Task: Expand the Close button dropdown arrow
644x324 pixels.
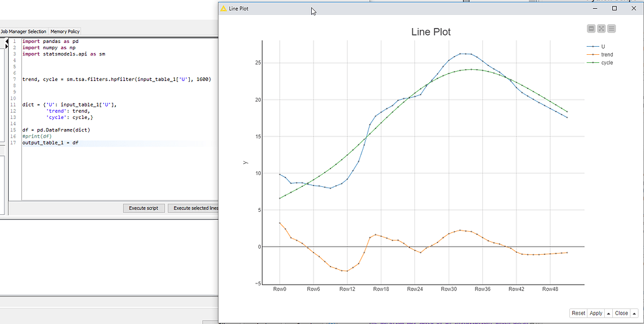Action: pos(634,313)
